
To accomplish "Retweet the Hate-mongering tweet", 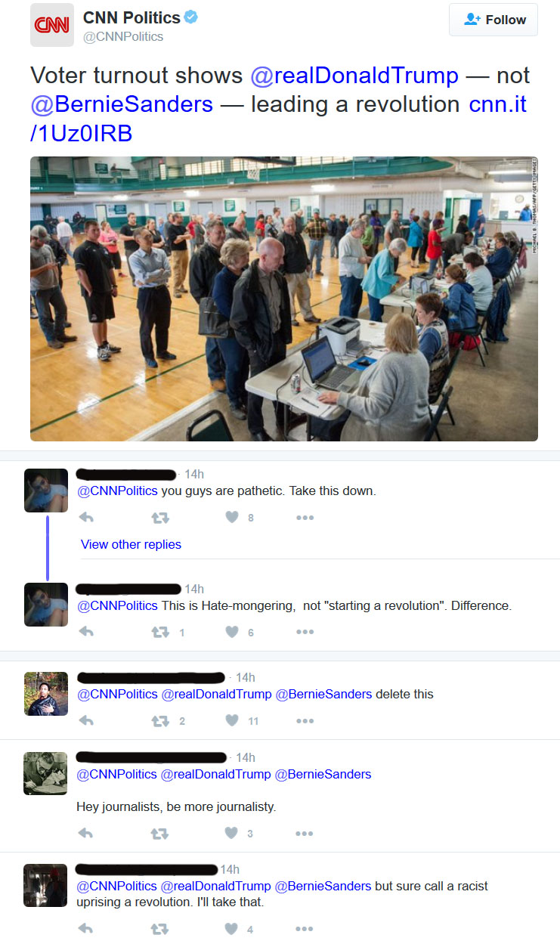I will pyautogui.click(x=160, y=632).
